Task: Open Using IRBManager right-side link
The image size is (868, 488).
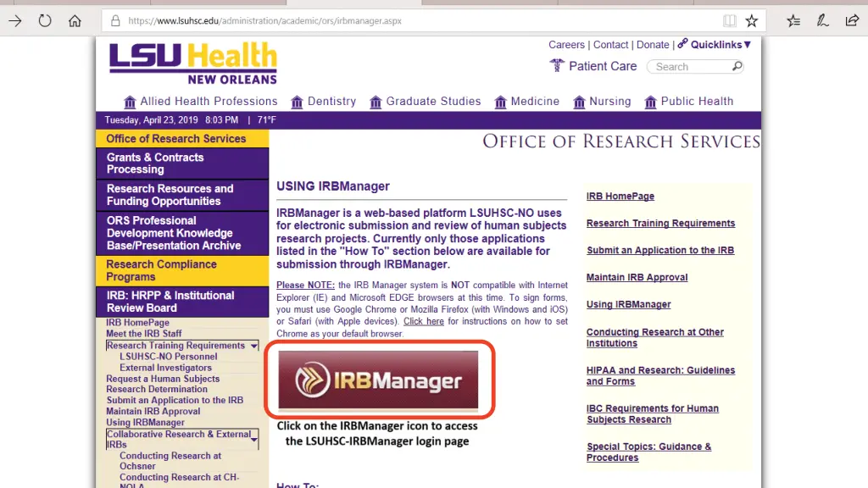Action: (628, 305)
